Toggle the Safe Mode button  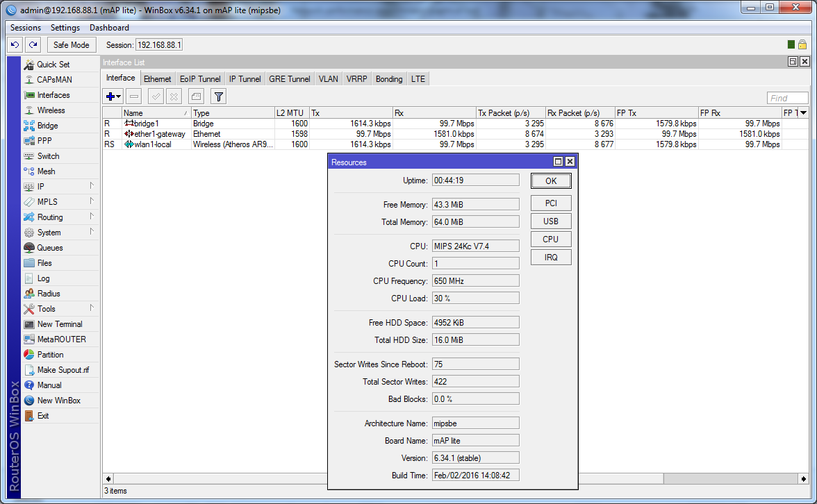pos(71,44)
